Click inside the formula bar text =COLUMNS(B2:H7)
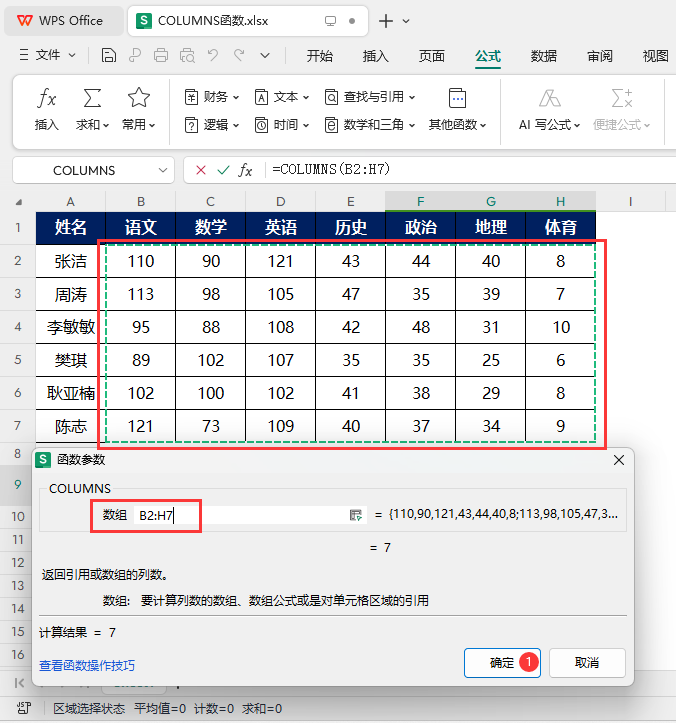 [331, 170]
